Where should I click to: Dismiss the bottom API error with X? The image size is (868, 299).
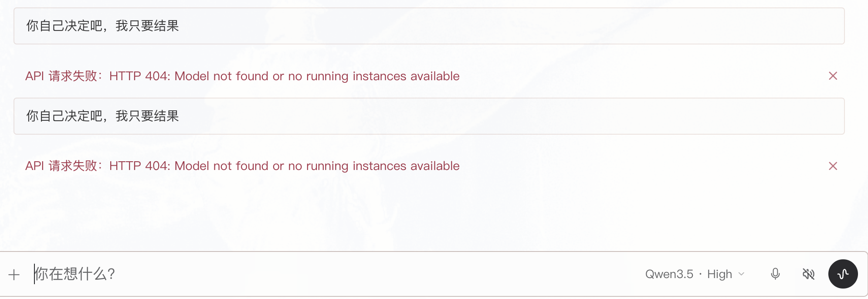click(x=833, y=166)
